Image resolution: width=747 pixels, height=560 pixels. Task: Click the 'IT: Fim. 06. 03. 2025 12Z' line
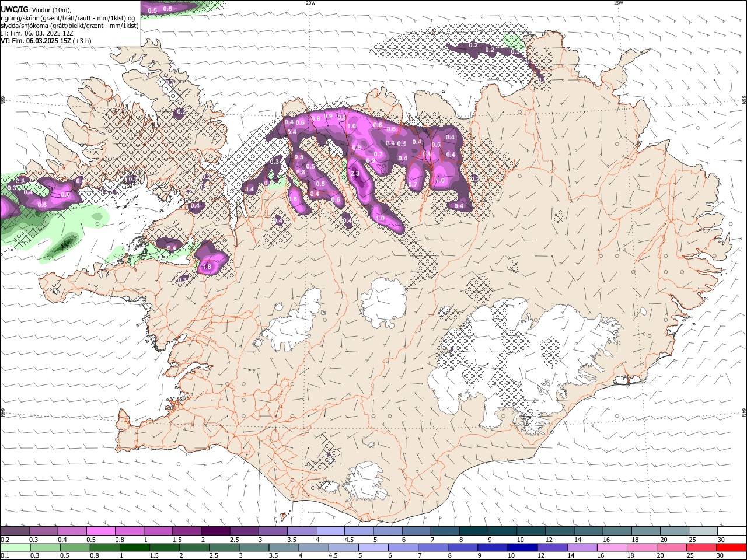click(x=37, y=33)
